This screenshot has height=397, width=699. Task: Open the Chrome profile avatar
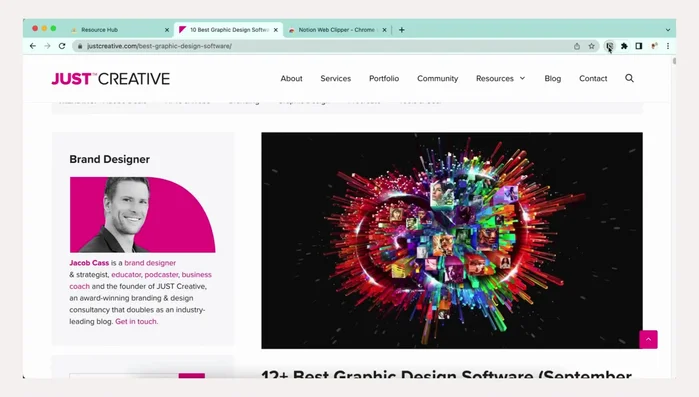point(654,46)
